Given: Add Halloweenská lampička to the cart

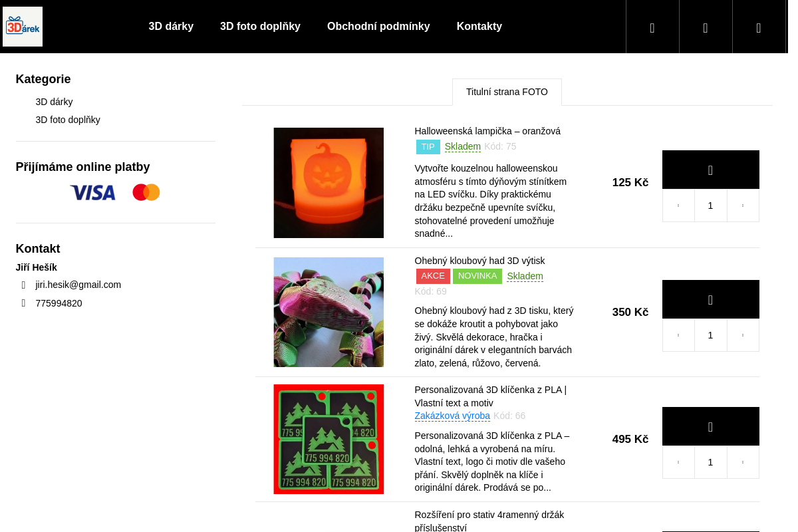Looking at the screenshot, I should [x=710, y=170].
